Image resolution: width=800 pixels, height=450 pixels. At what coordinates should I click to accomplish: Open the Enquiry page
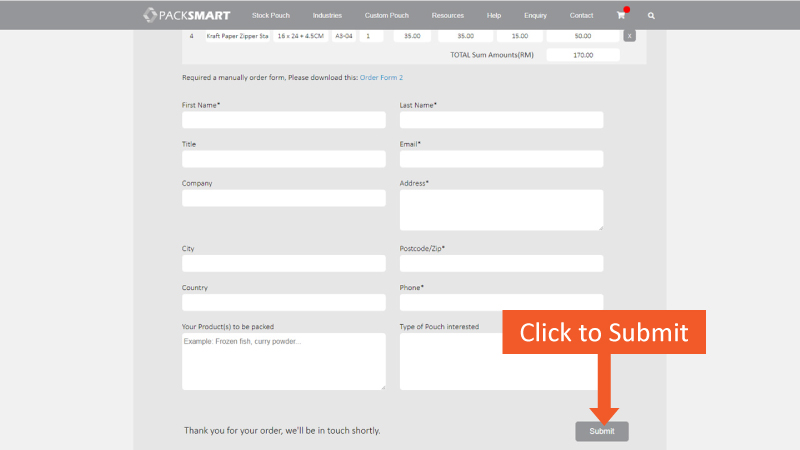point(537,16)
